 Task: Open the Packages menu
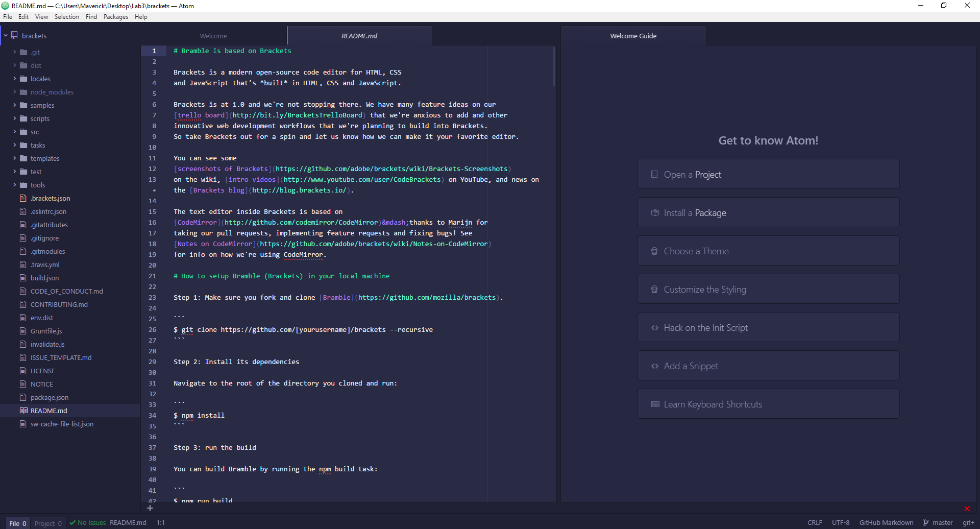(x=116, y=17)
